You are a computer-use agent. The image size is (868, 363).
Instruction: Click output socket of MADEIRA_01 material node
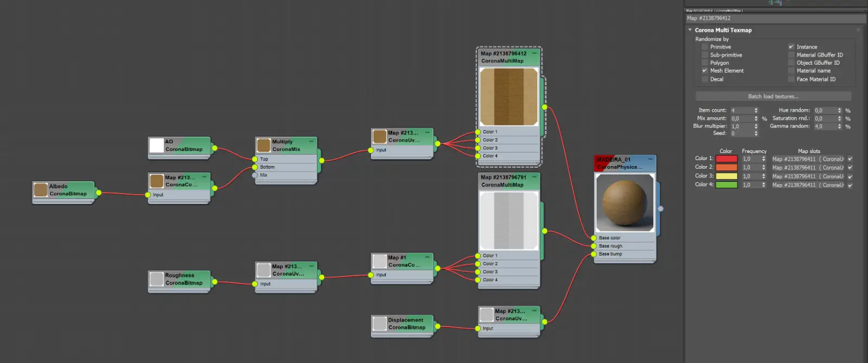pos(660,208)
